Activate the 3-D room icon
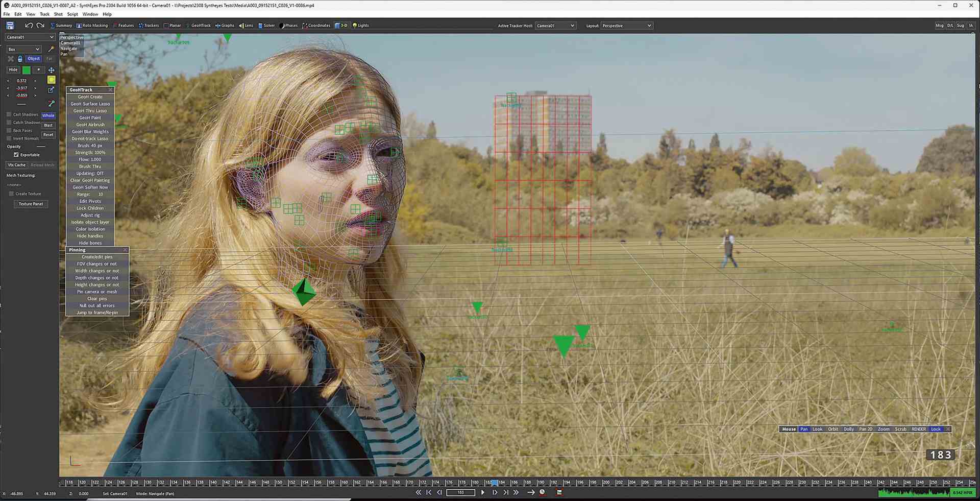The image size is (980, 501). pyautogui.click(x=341, y=25)
